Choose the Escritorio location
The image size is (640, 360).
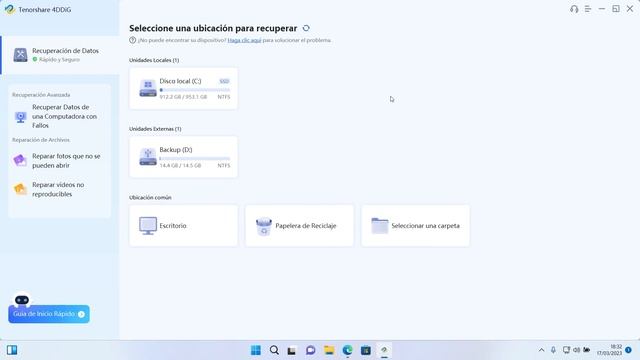point(183,226)
